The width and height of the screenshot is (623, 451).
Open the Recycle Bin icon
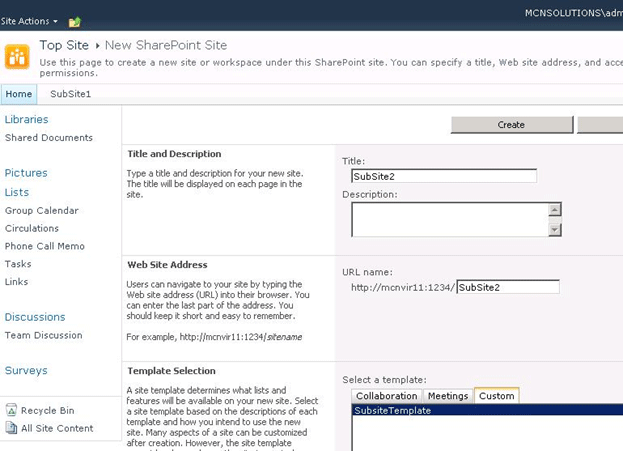[x=12, y=410]
